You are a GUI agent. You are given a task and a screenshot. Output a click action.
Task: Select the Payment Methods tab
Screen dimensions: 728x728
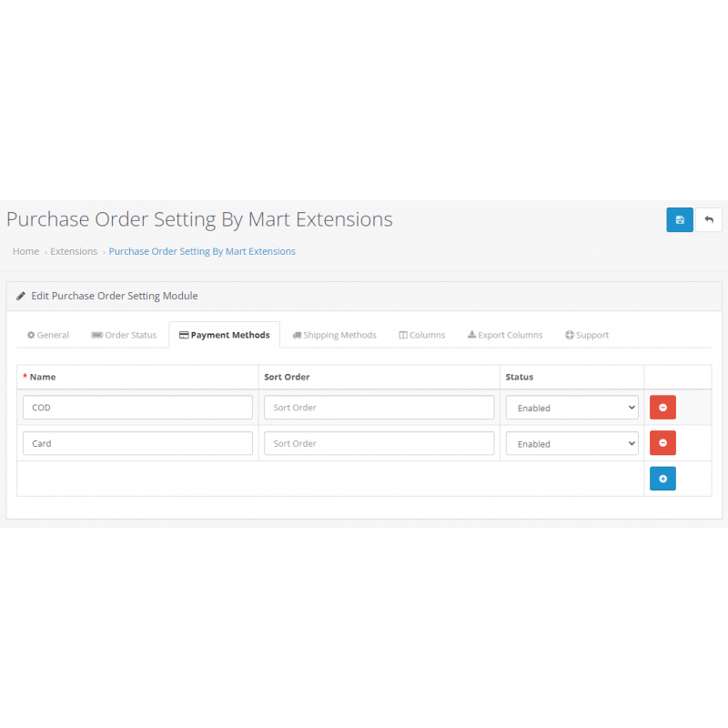tap(224, 335)
